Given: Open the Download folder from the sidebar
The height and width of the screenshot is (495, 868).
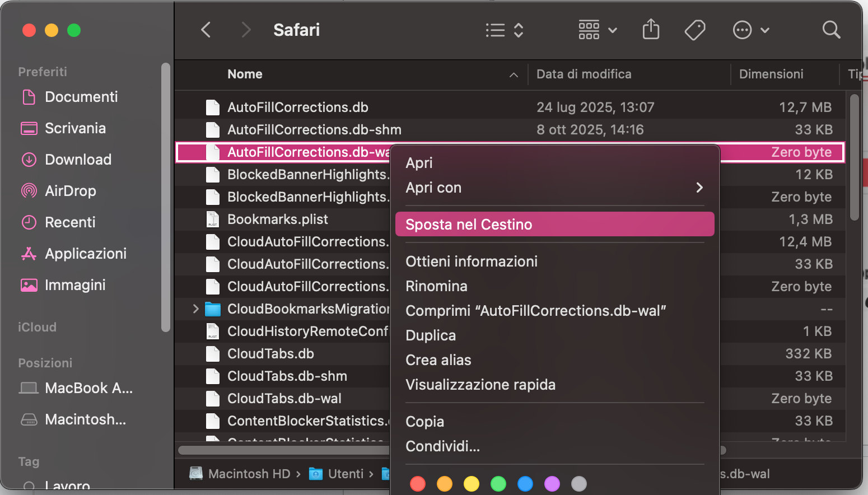Looking at the screenshot, I should coord(77,160).
